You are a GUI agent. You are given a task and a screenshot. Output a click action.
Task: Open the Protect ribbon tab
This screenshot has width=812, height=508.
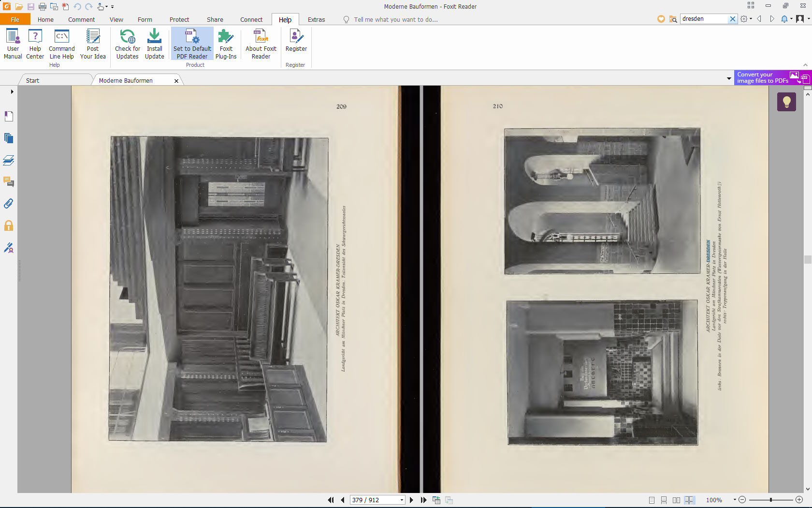pos(179,19)
